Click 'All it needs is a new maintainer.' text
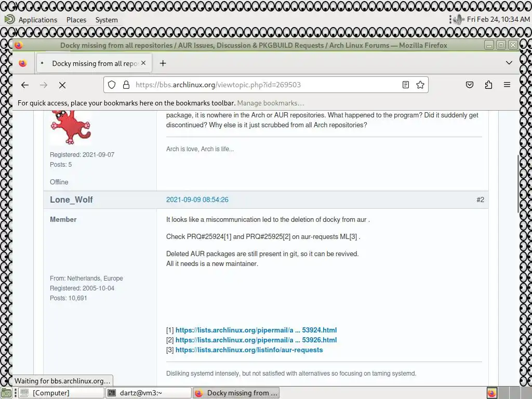 212,263
